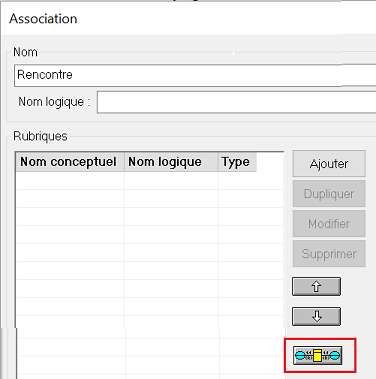
Task: Click the Ajouter button
Action: pyautogui.click(x=329, y=164)
